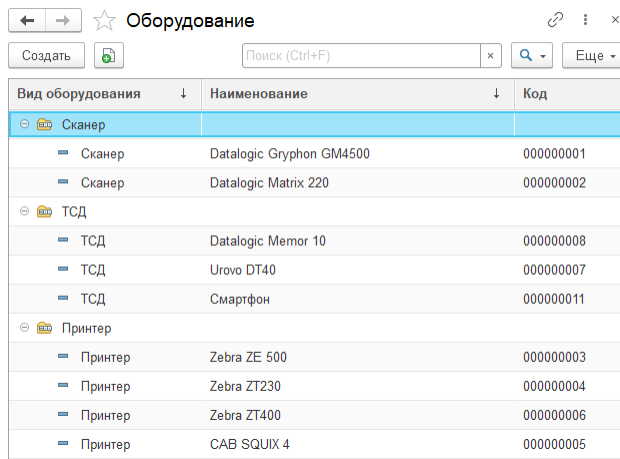Sort by Наименование column header
Screen dimensions: 620x459
tap(258, 94)
